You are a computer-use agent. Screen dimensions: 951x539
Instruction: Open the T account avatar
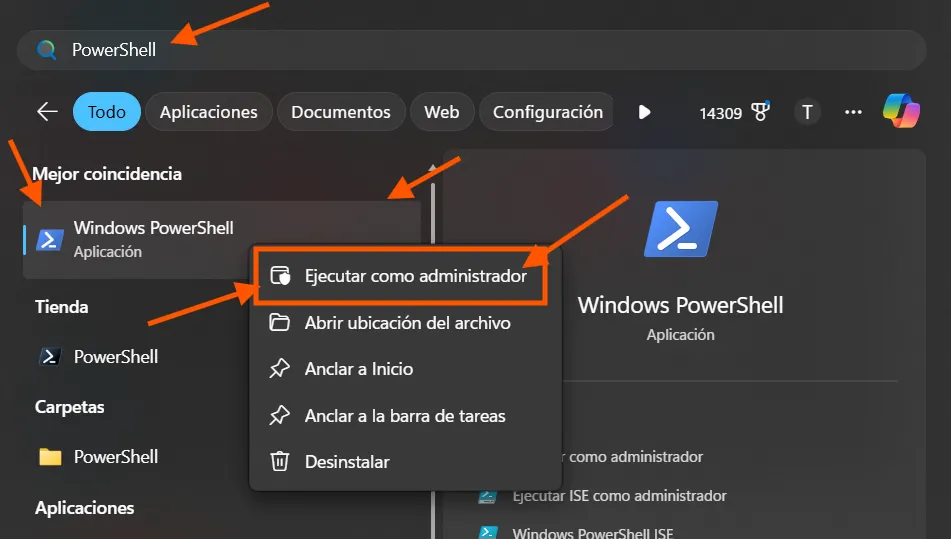[807, 112]
